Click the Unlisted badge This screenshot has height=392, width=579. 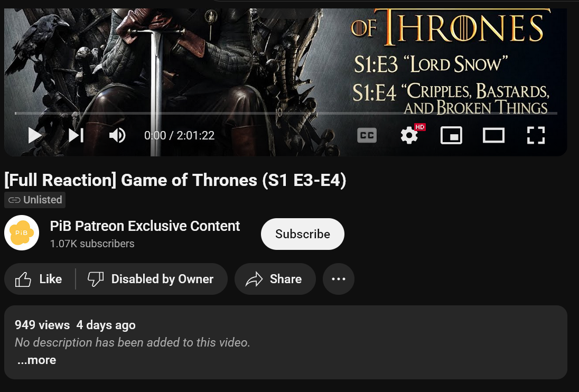35,200
